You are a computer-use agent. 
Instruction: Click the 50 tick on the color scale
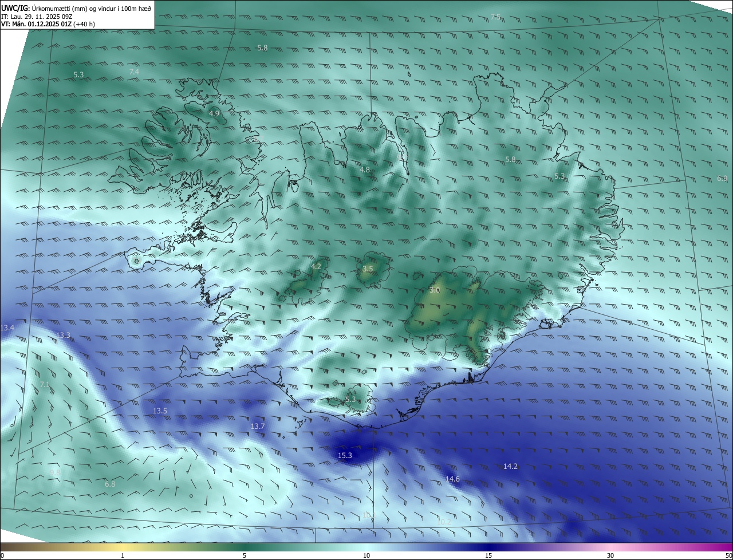pos(729,555)
